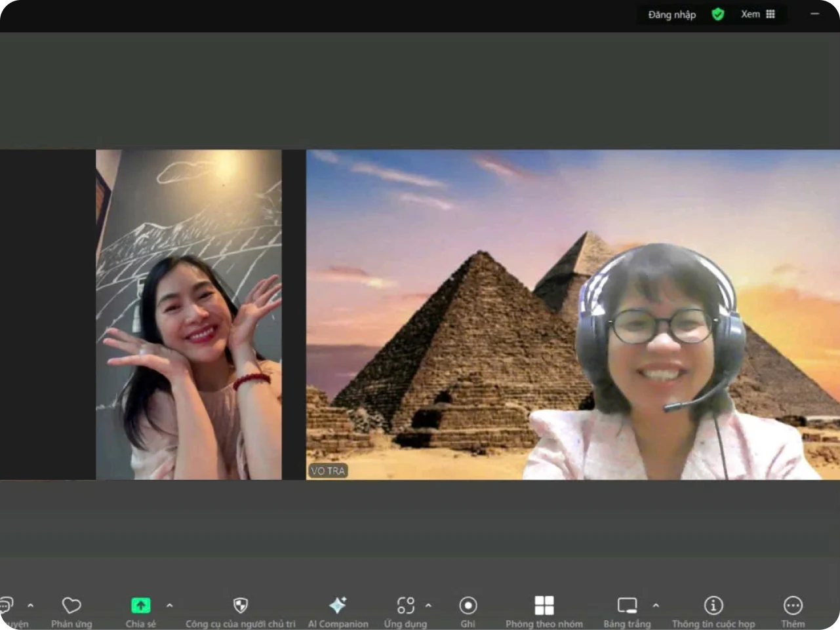Expand the chevron next to Ứng dụng
The height and width of the screenshot is (630, 840).
tap(428, 606)
